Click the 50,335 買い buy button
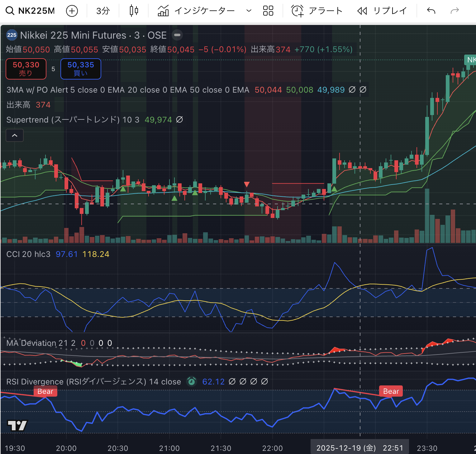The height and width of the screenshot is (454, 476). point(81,69)
